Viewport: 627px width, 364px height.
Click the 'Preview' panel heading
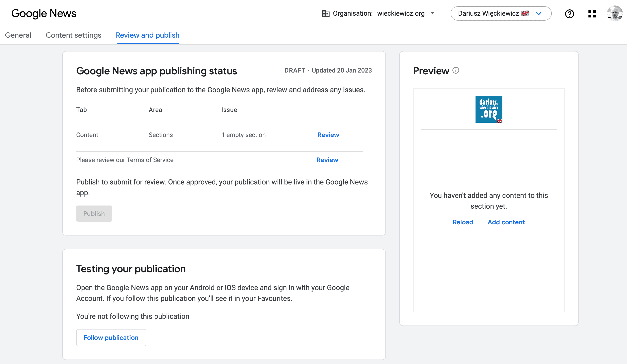431,71
